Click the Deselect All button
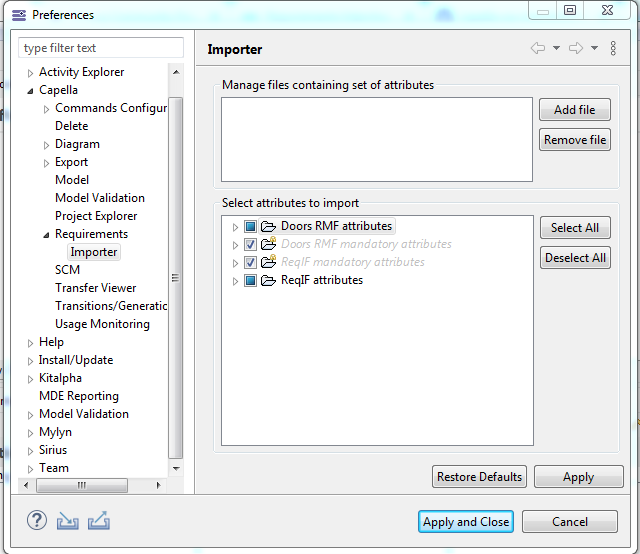This screenshot has height=554, width=640. point(575,258)
